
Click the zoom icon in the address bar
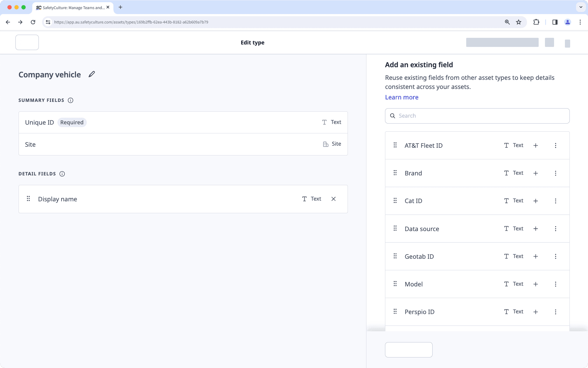(x=507, y=22)
